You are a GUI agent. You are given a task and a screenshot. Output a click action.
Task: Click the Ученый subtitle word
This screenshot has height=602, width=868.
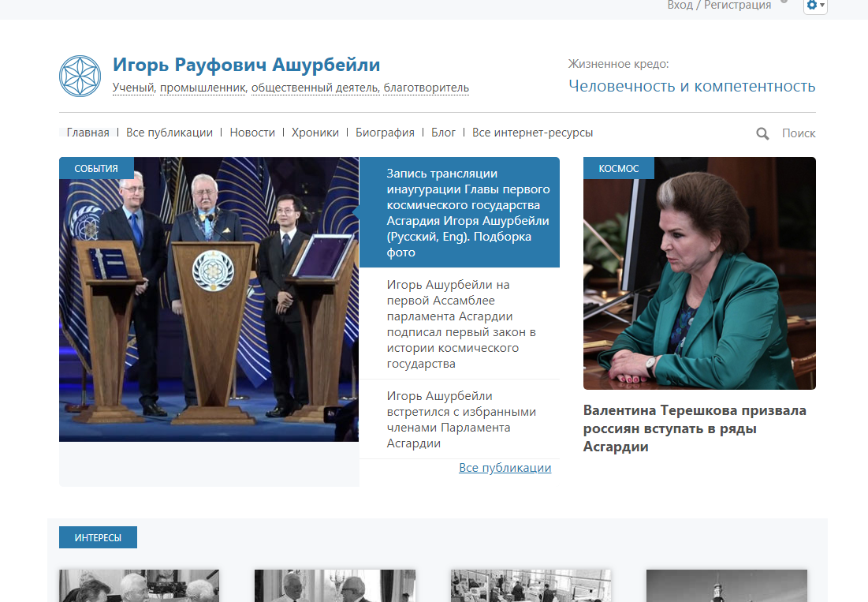click(133, 88)
